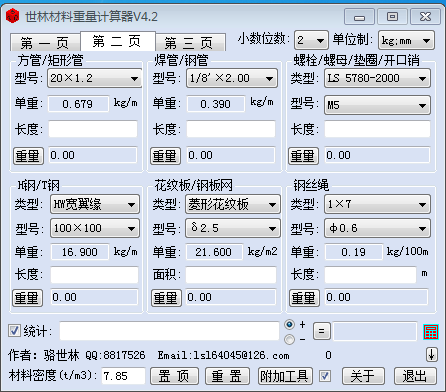
Task: Click 长度 input in 钢丝绳 group
Action: tap(371, 275)
